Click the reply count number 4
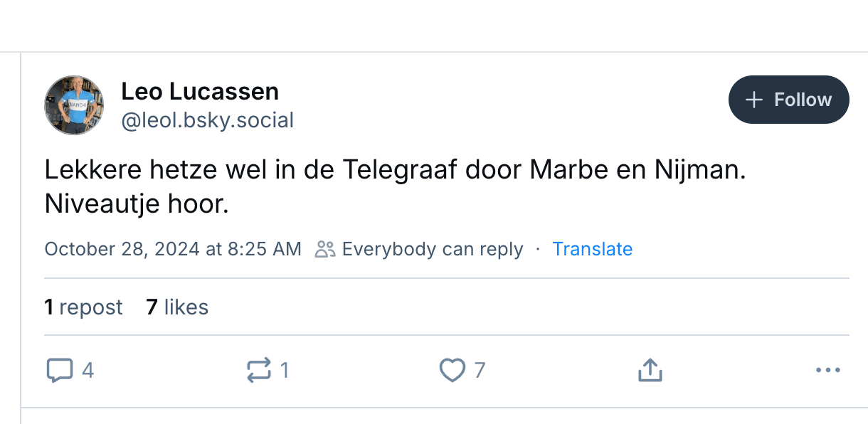The width and height of the screenshot is (868, 424). [88, 371]
